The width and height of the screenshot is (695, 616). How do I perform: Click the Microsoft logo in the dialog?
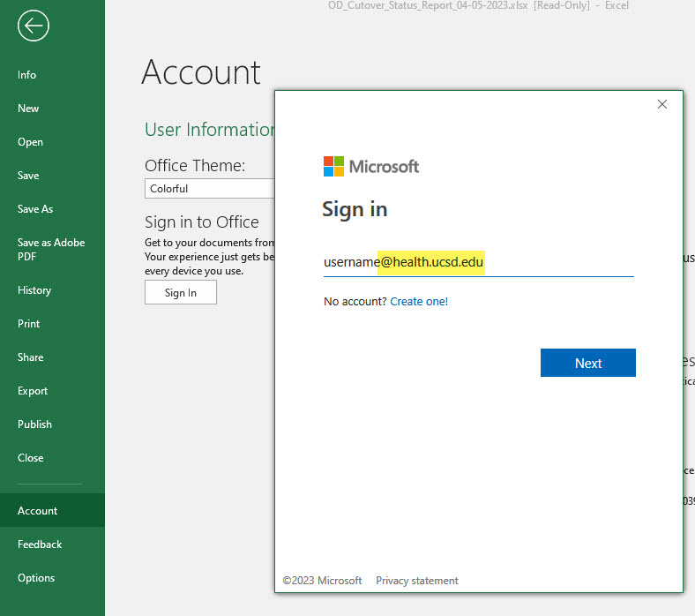(x=371, y=166)
